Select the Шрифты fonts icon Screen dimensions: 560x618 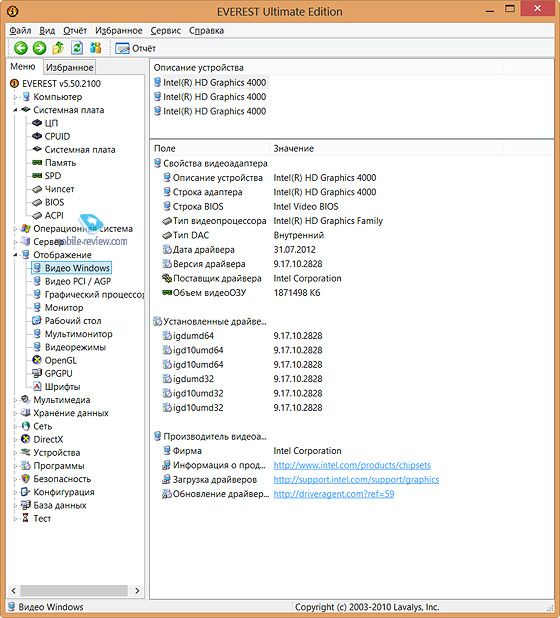37,387
